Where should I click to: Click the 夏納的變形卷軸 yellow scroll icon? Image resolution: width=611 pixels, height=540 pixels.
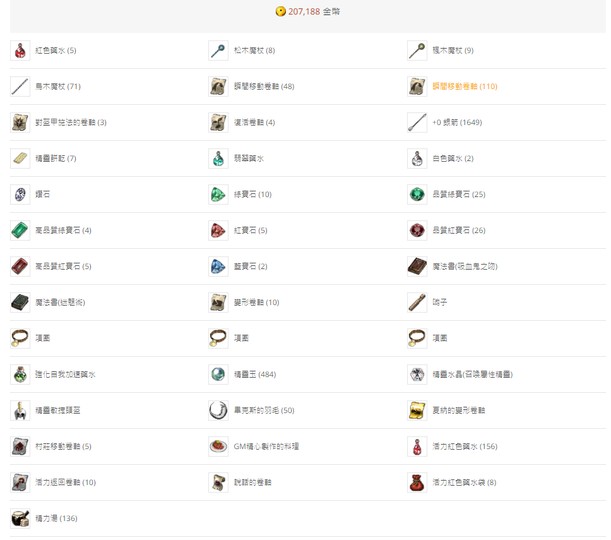(417, 411)
